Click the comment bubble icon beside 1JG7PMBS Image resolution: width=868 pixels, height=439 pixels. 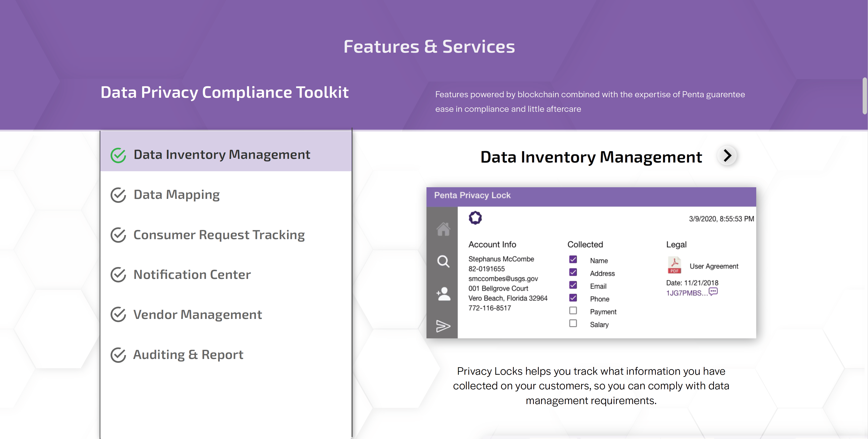[713, 292]
